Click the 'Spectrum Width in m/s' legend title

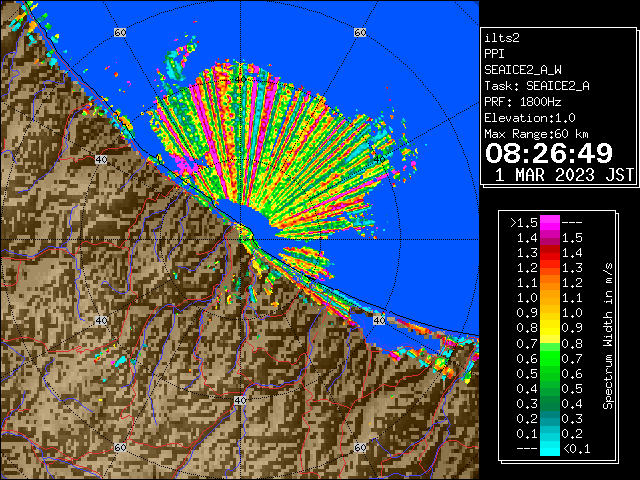pyautogui.click(x=607, y=336)
